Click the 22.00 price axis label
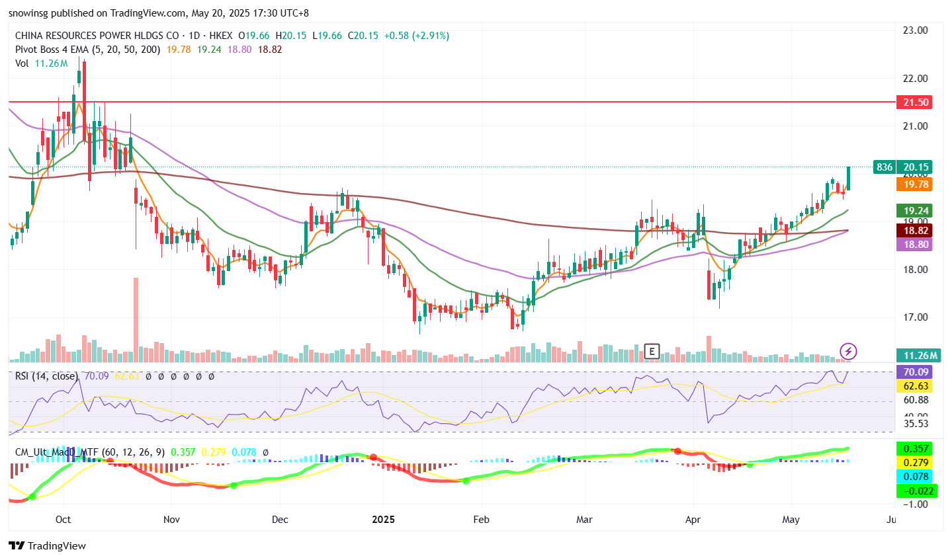The height and width of the screenshot is (560, 952). (916, 78)
